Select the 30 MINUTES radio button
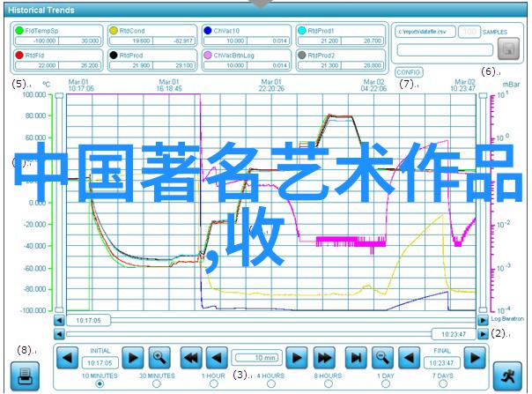The image size is (532, 394). tap(157, 383)
